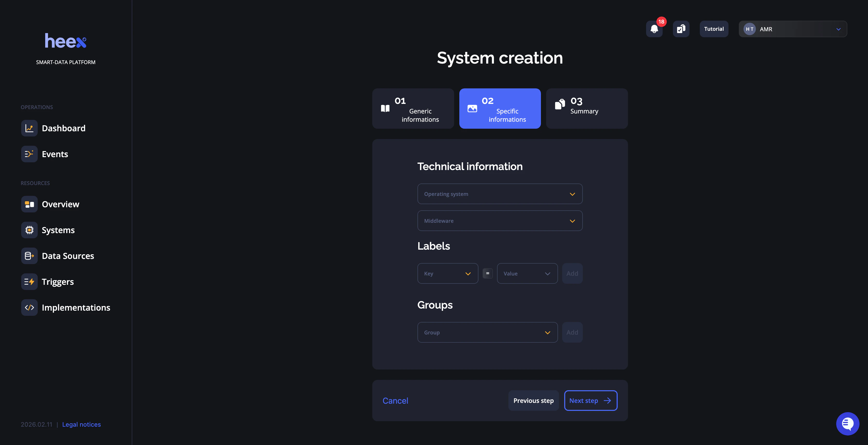Open the AMR account dropdown
The height and width of the screenshot is (445, 868).
coord(793,29)
